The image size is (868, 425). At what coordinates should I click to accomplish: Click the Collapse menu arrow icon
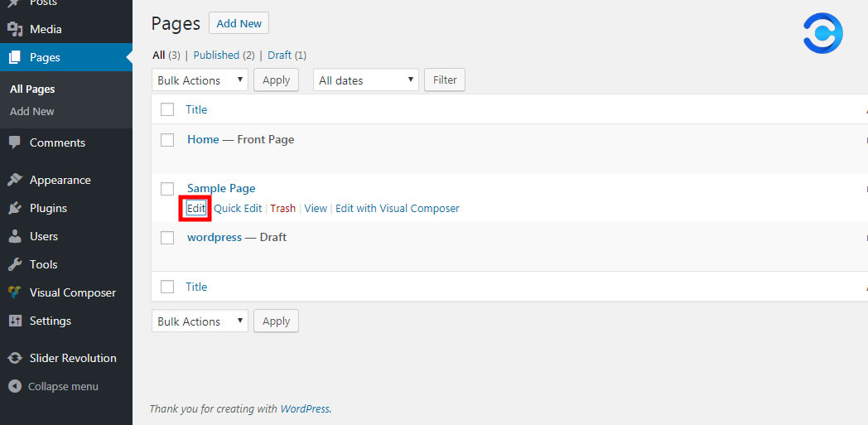[15, 386]
